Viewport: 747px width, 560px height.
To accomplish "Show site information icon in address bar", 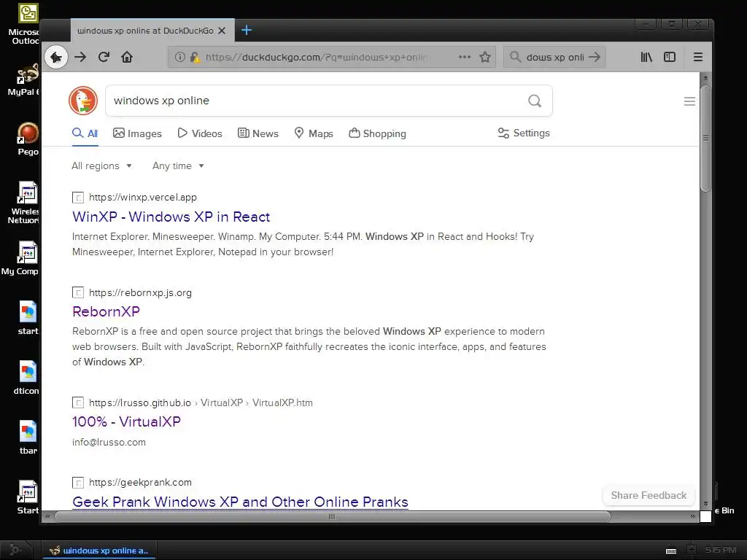I will 179,57.
